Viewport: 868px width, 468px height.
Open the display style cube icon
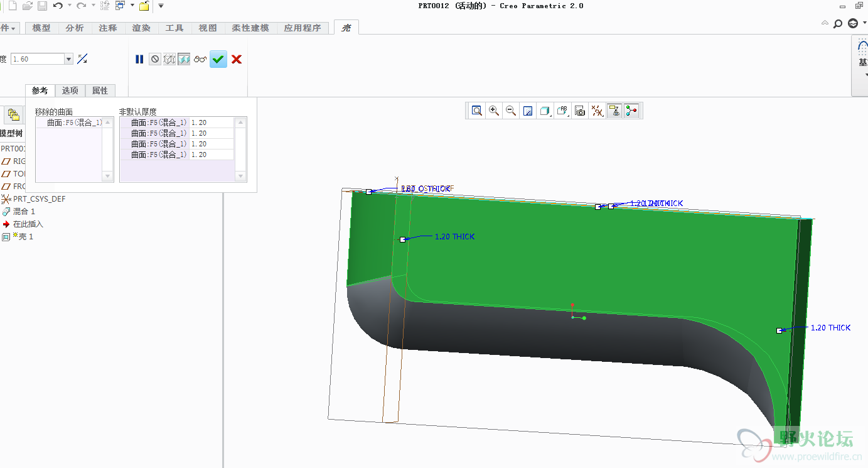click(545, 111)
